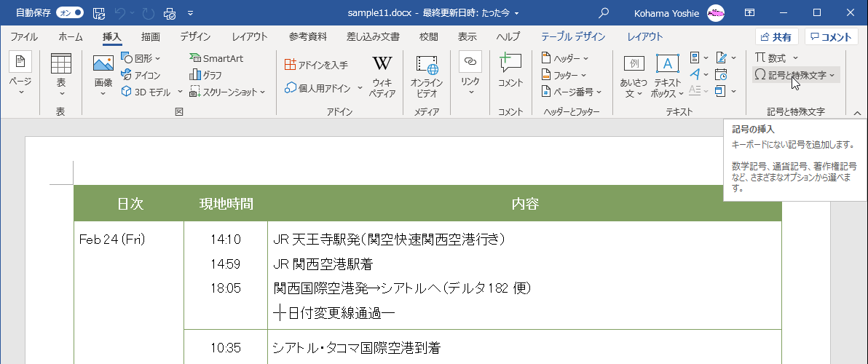This screenshot has width=868, height=364.
Task: Insert SmartArt graphic
Action: coord(216,58)
